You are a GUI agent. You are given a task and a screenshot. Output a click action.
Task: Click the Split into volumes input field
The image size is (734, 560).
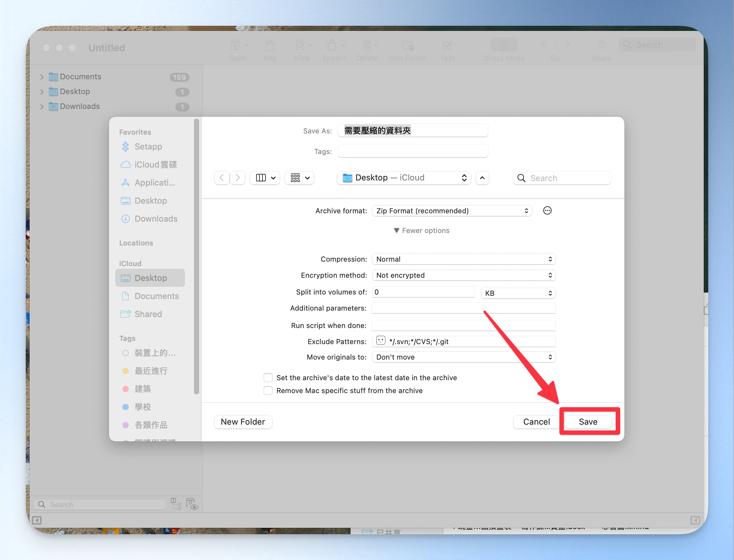tap(423, 292)
